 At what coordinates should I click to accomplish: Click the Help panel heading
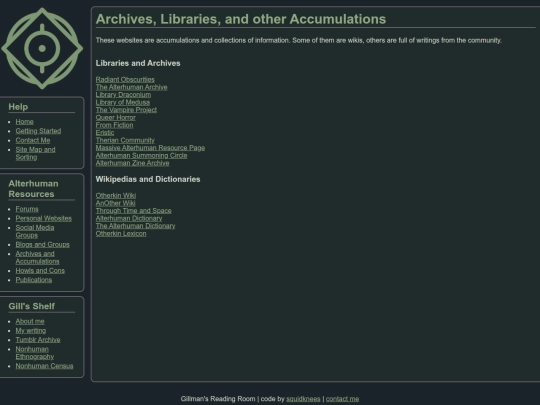tap(18, 107)
